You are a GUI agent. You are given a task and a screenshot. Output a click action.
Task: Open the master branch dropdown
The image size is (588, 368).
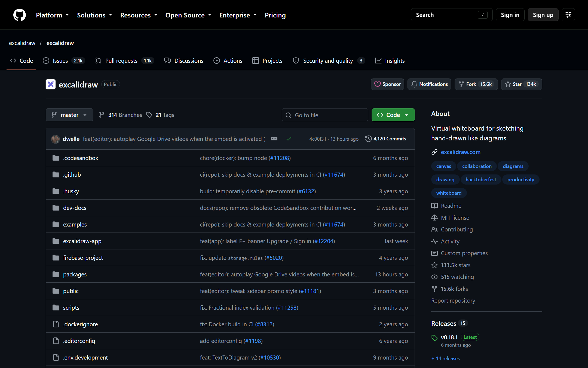tap(69, 115)
